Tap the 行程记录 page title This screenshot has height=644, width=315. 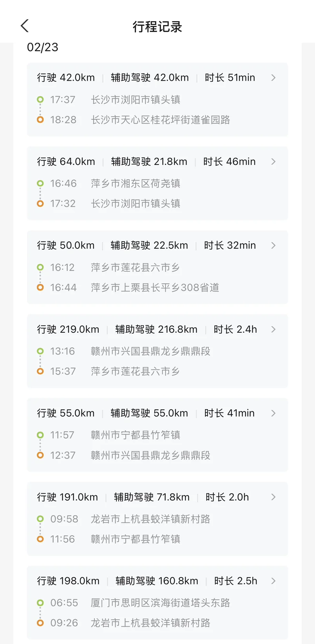coord(157,27)
